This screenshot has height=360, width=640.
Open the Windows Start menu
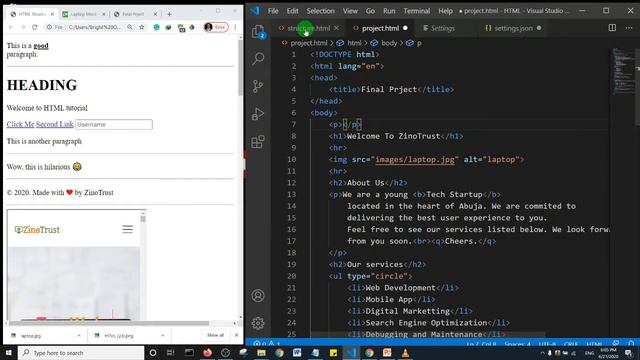coord(9,353)
